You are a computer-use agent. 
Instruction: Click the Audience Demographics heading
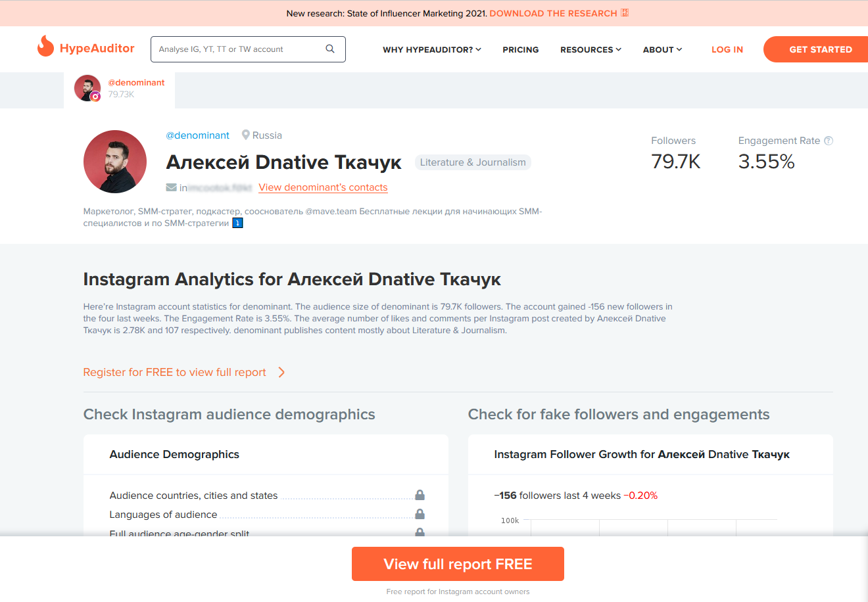pos(174,454)
